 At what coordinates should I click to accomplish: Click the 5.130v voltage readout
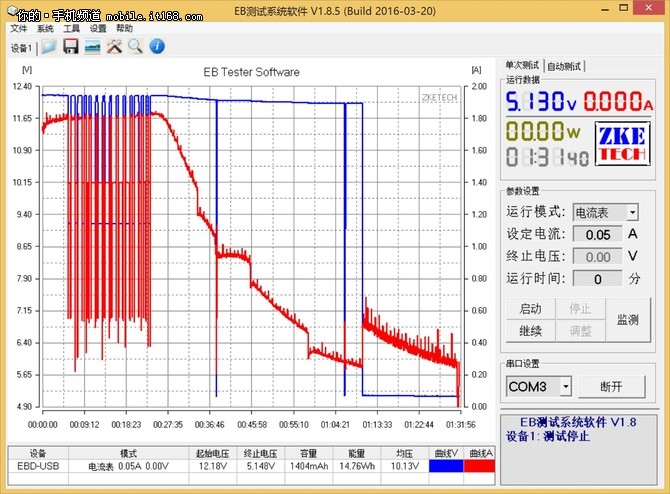tap(541, 102)
